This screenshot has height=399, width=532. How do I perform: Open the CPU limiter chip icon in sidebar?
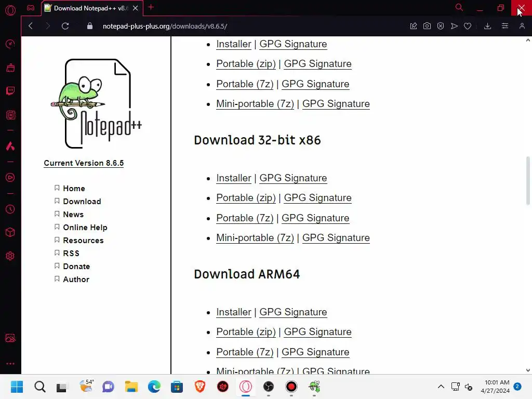(x=10, y=115)
